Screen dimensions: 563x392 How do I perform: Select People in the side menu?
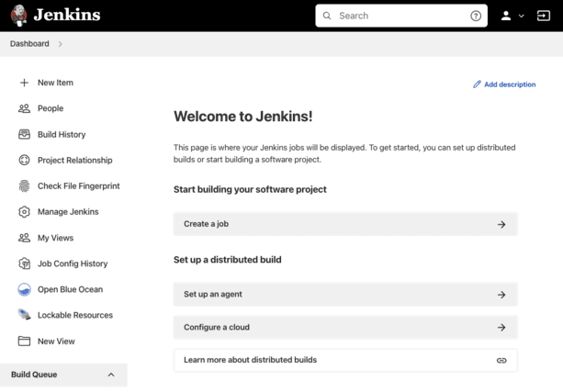51,108
